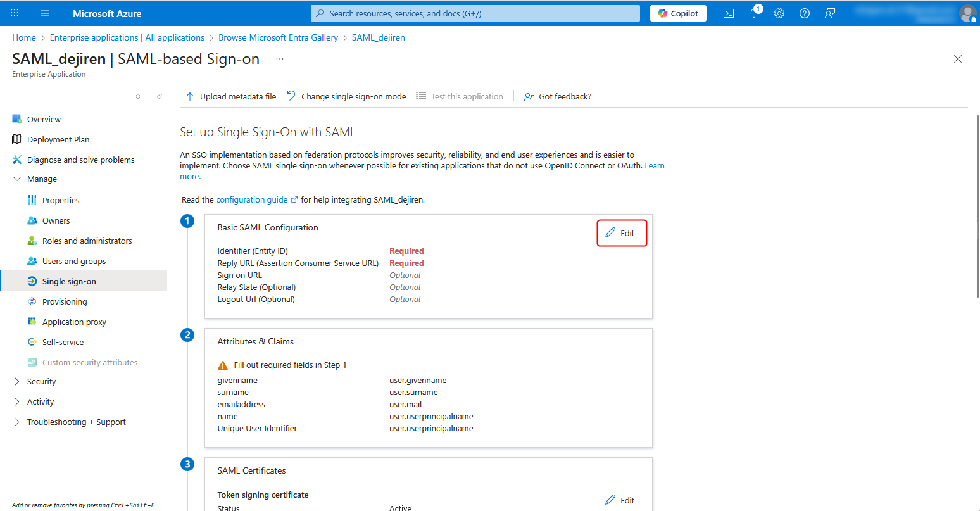
Task: Launch Cloud Shell from the top bar
Action: [729, 13]
